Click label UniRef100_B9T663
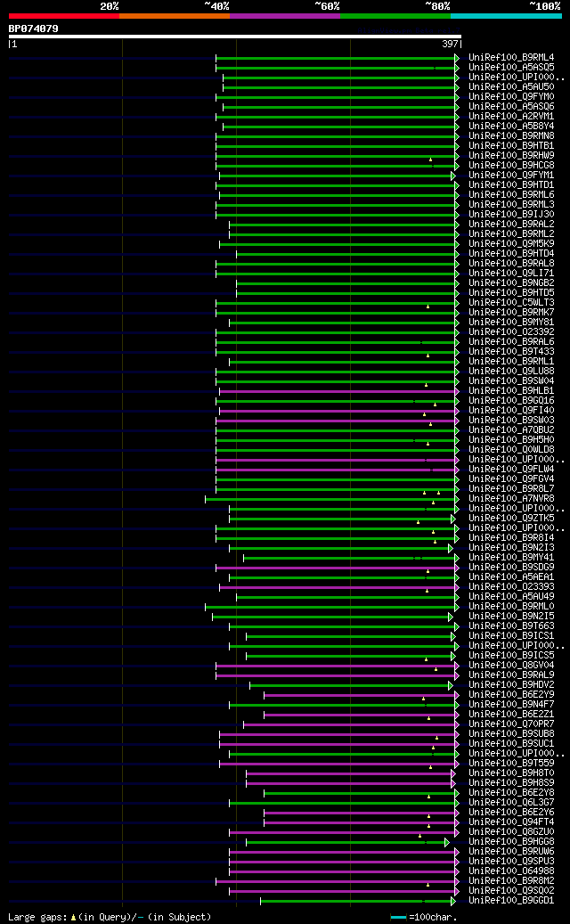The height and width of the screenshot is (924, 570). pos(512,626)
